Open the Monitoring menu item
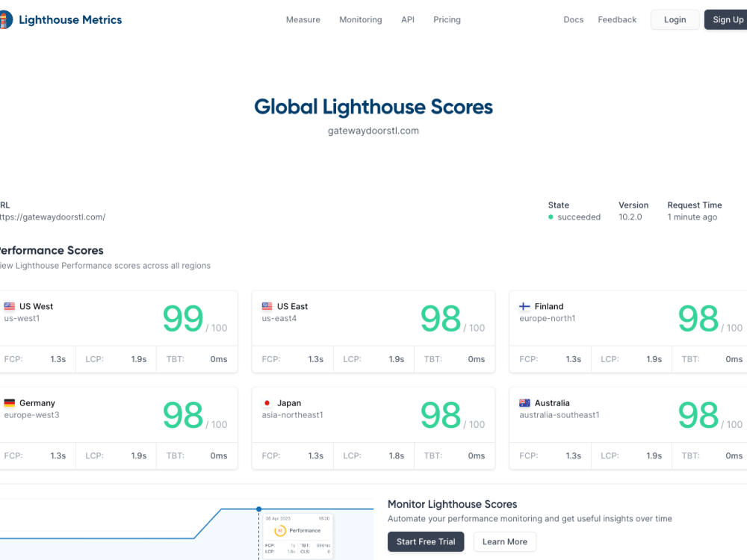 tap(361, 19)
